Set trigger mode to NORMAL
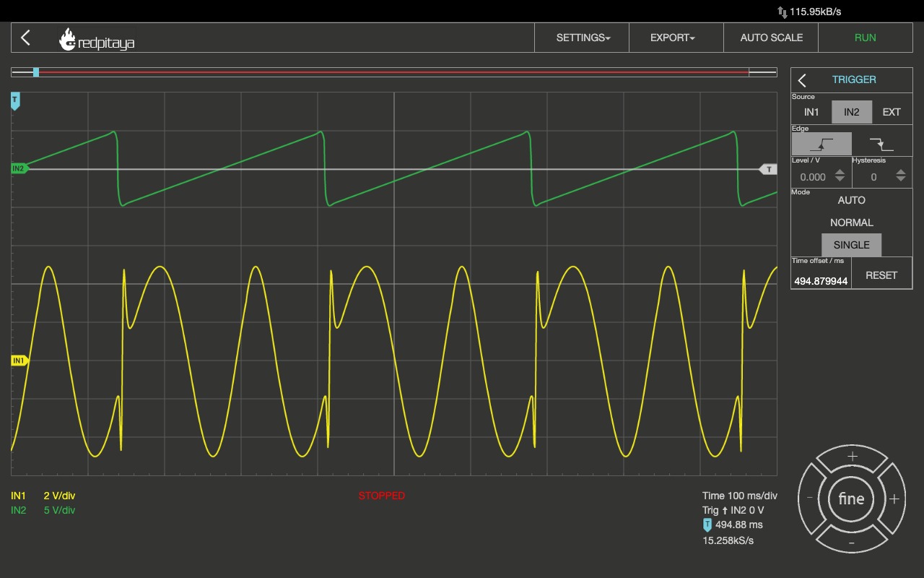Viewport: 924px width, 578px height. [852, 223]
